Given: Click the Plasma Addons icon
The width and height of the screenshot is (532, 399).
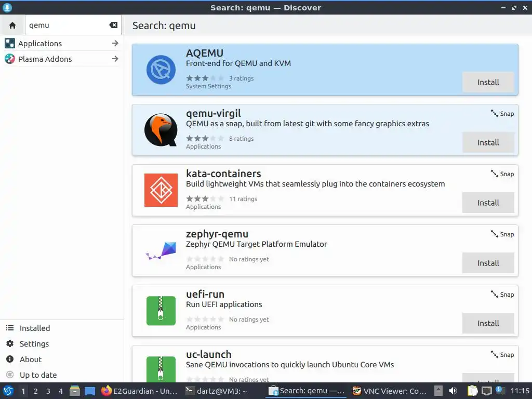Looking at the screenshot, I should pyautogui.click(x=10, y=59).
